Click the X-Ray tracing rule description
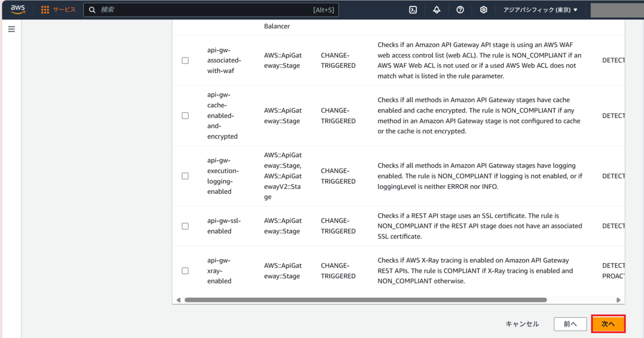The image size is (644, 338). 475,270
